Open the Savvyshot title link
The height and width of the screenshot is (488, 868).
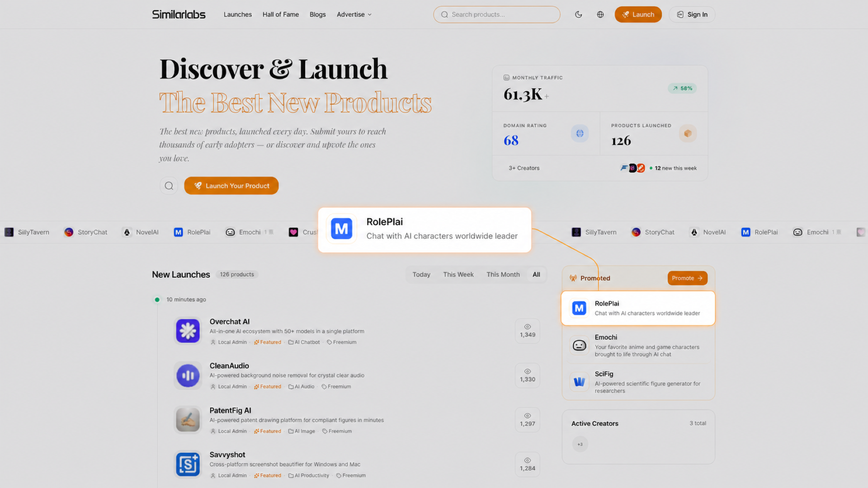[x=227, y=455]
